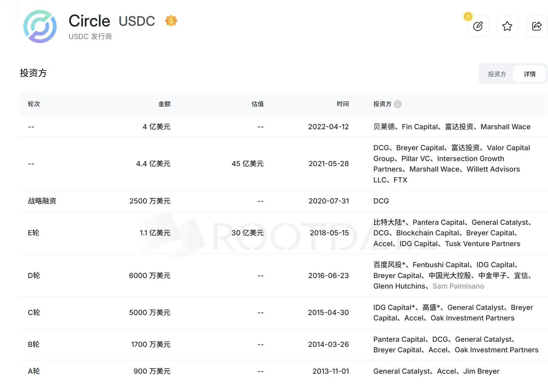Click the 45 亿美元 valuation cell
The image size is (548, 392).
(x=247, y=164)
